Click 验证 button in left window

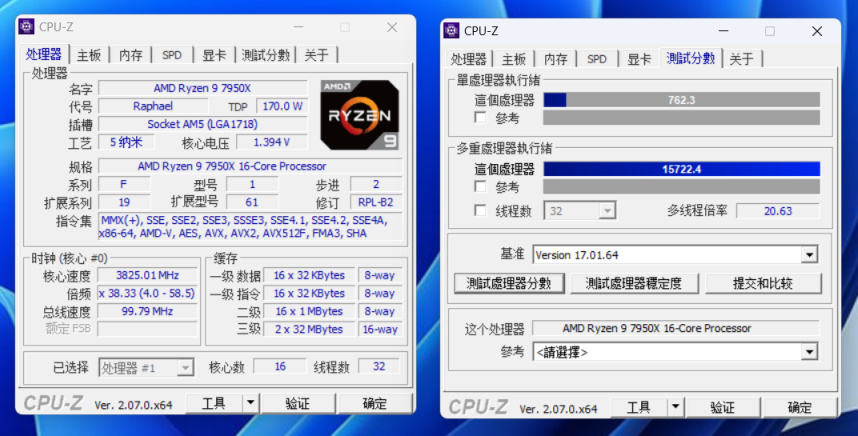298,403
